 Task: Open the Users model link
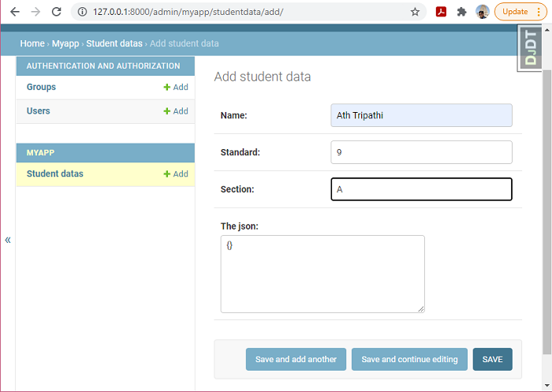click(x=39, y=111)
